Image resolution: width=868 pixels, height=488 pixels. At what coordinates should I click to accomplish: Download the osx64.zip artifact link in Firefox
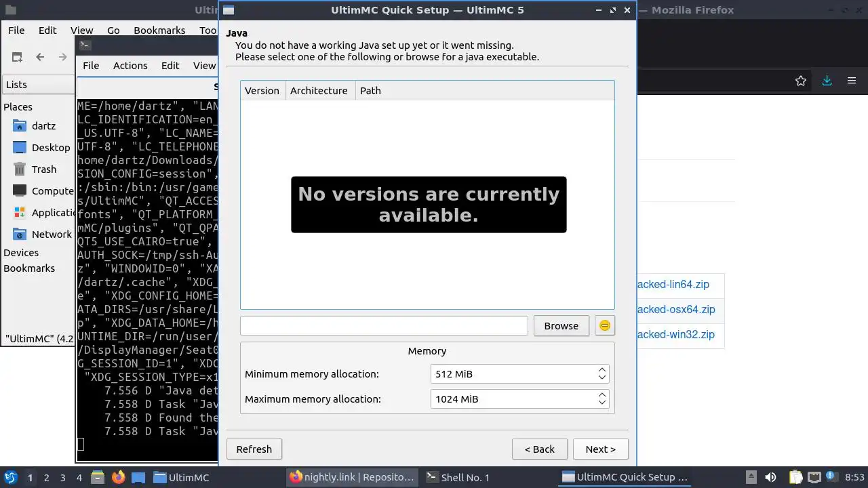pyautogui.click(x=676, y=310)
